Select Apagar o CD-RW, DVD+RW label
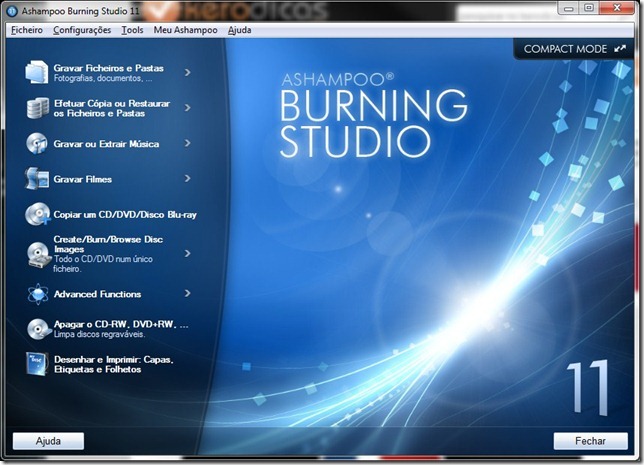 tap(121, 325)
